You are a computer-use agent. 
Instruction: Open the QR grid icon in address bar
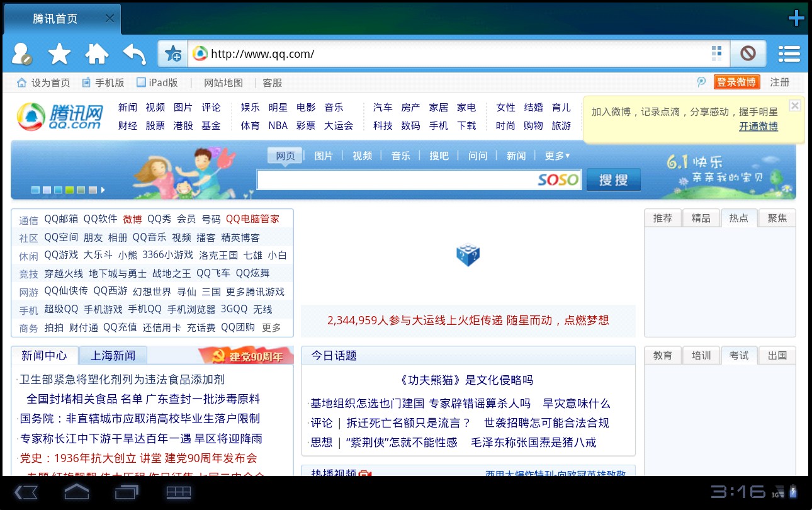click(716, 54)
